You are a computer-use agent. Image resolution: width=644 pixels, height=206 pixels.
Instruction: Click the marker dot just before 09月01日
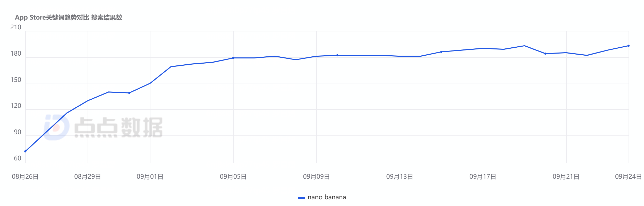129,93
